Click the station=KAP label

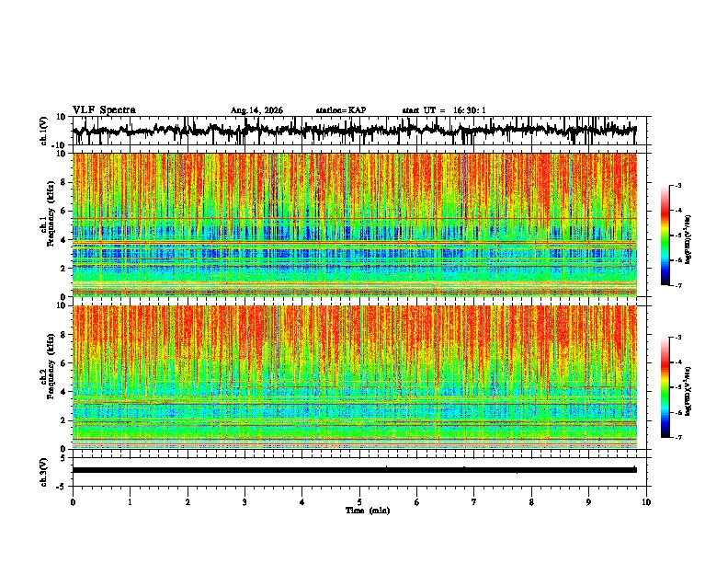341,110
